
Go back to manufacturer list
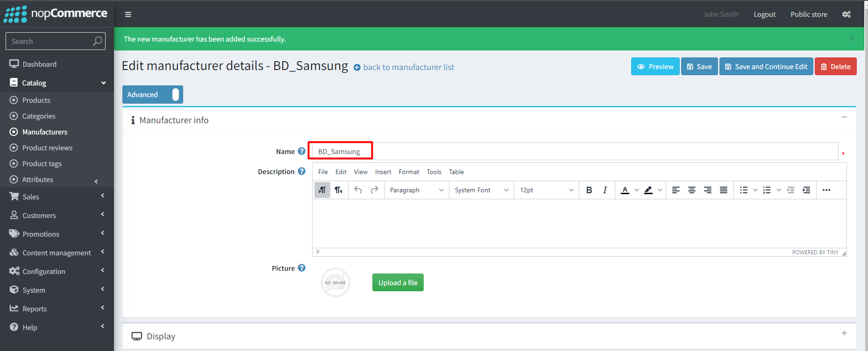tap(409, 67)
